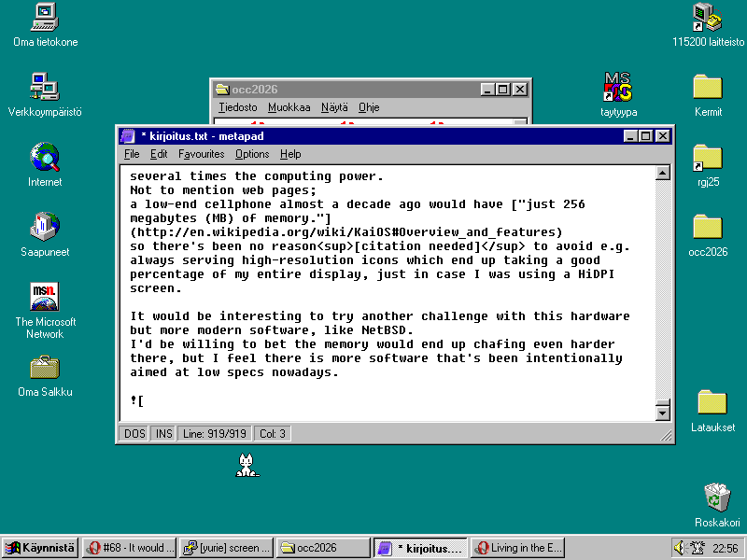Image resolution: width=747 pixels, height=560 pixels.
Task: Click 'Line: 919/919' status entry
Action: point(215,433)
